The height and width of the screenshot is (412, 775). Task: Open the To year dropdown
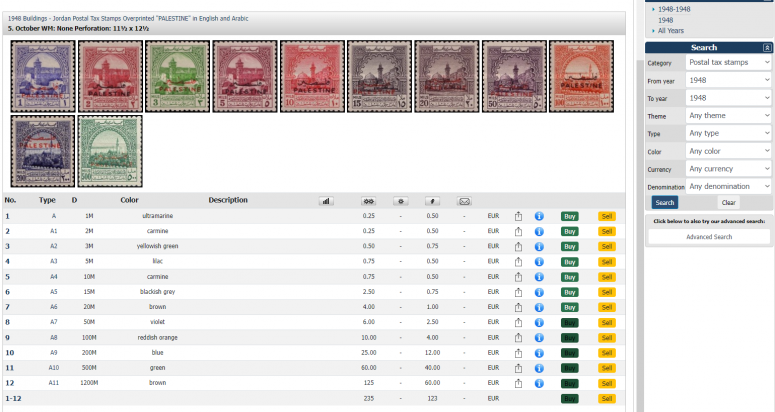[x=728, y=98]
